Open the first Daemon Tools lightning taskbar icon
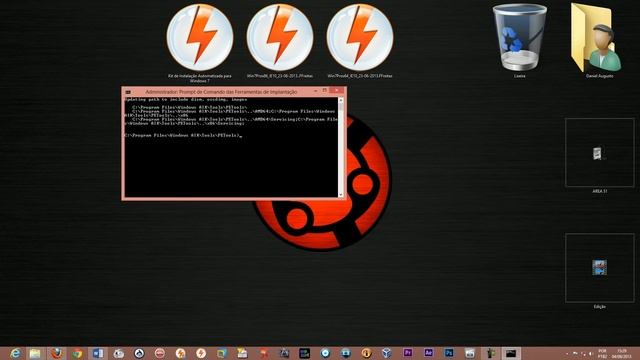This screenshot has height=360, width=640. (x=180, y=353)
